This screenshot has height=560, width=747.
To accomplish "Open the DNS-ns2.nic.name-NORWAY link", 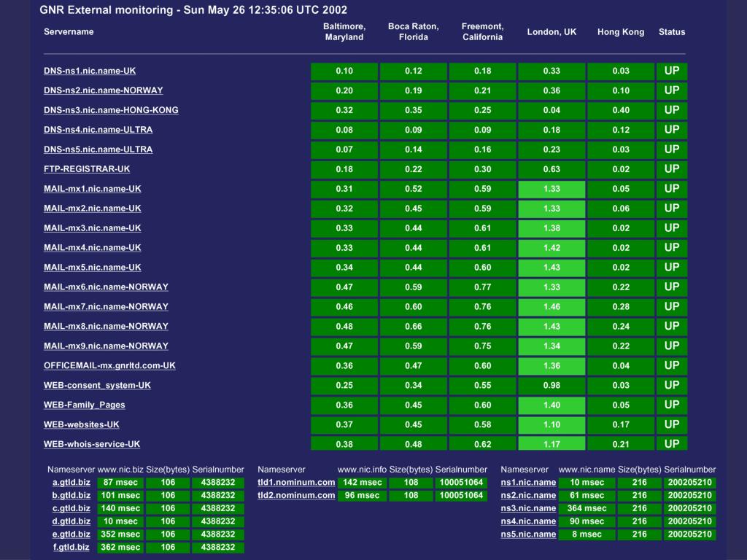I will pyautogui.click(x=104, y=90).
